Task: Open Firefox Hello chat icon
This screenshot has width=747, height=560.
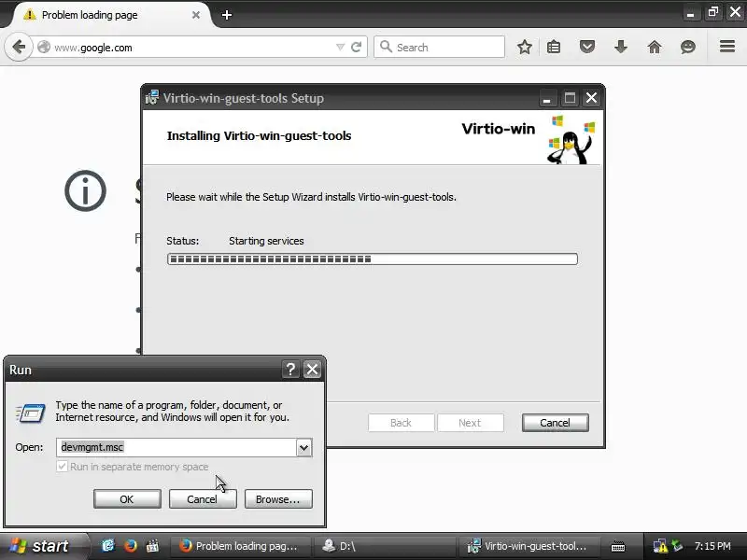Action: click(x=688, y=48)
